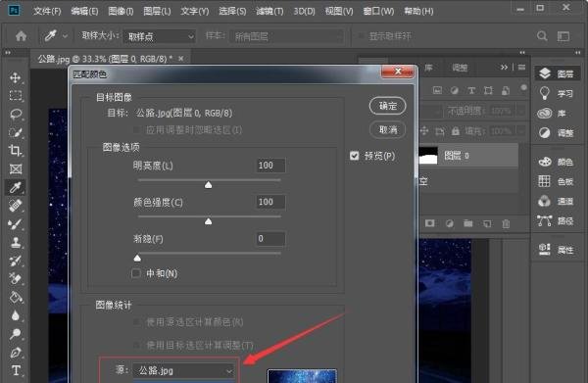Enable the 中和(N) neutralize checkbox
588x383 pixels.
pos(136,273)
